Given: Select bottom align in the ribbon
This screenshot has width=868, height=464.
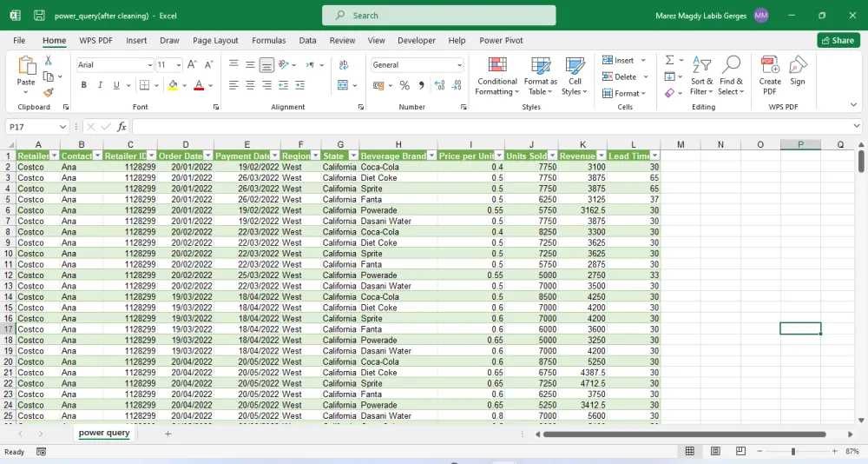Looking at the screenshot, I should [266, 65].
